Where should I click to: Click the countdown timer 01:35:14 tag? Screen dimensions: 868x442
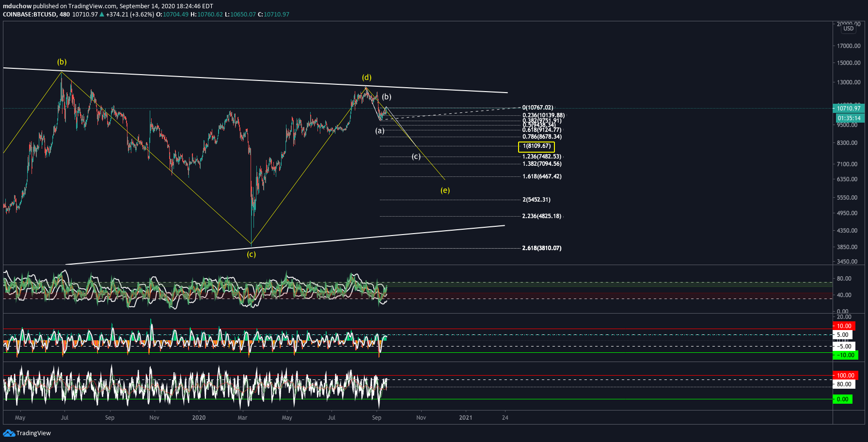[x=850, y=118]
